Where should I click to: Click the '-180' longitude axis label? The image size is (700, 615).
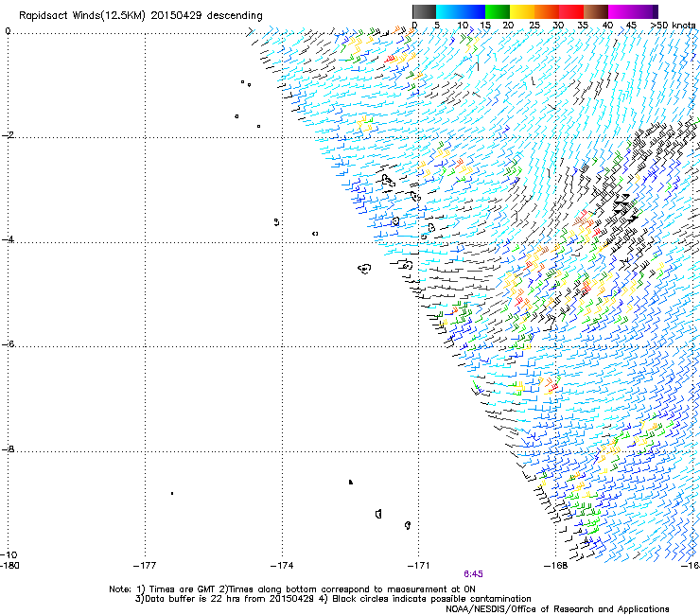(9, 566)
